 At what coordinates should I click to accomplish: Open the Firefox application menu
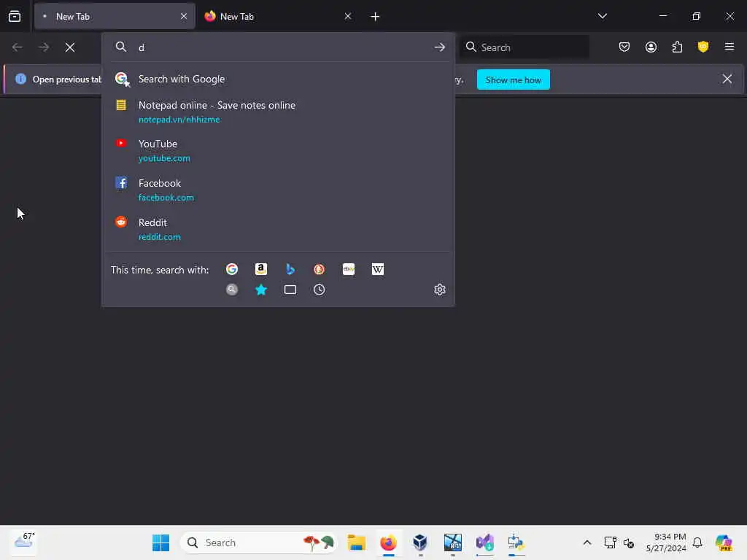729,47
